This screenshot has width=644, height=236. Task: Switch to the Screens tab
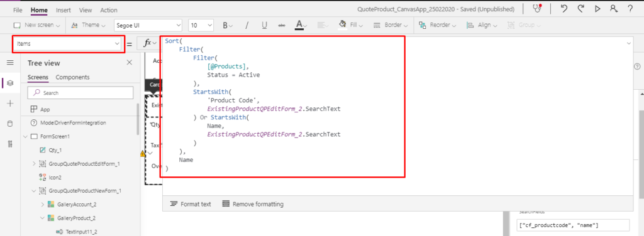tap(38, 77)
